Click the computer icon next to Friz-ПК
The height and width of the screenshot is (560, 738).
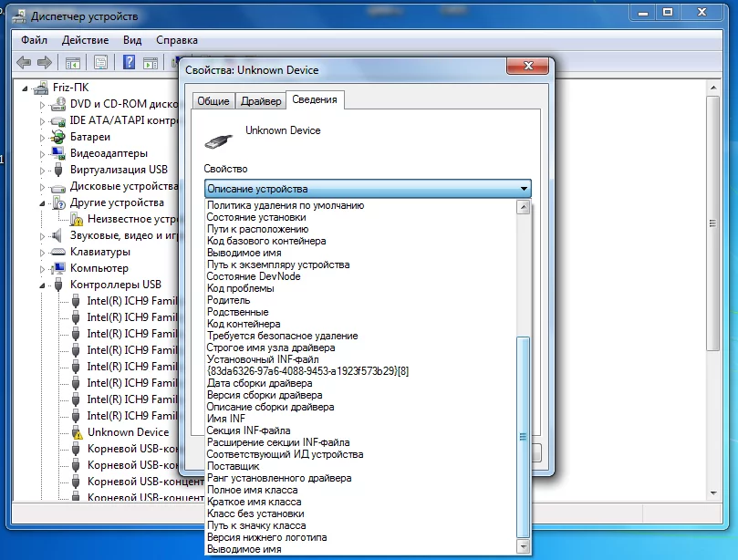(x=41, y=88)
